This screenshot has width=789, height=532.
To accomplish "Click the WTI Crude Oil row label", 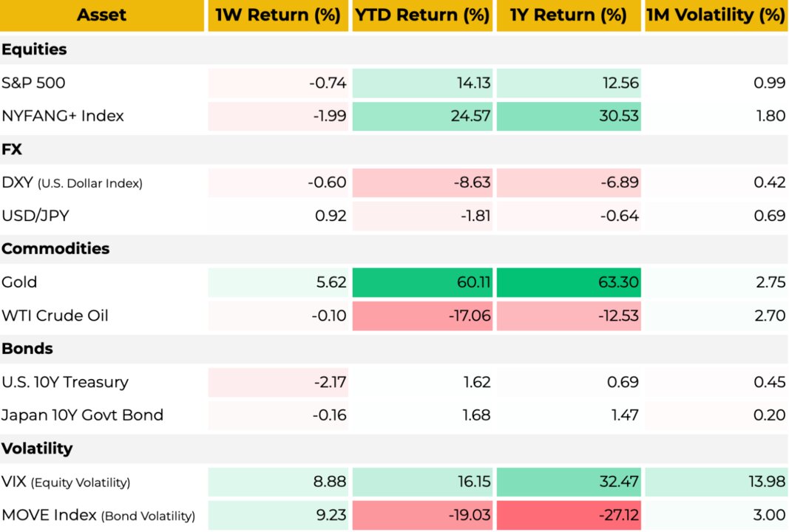I will (x=55, y=316).
